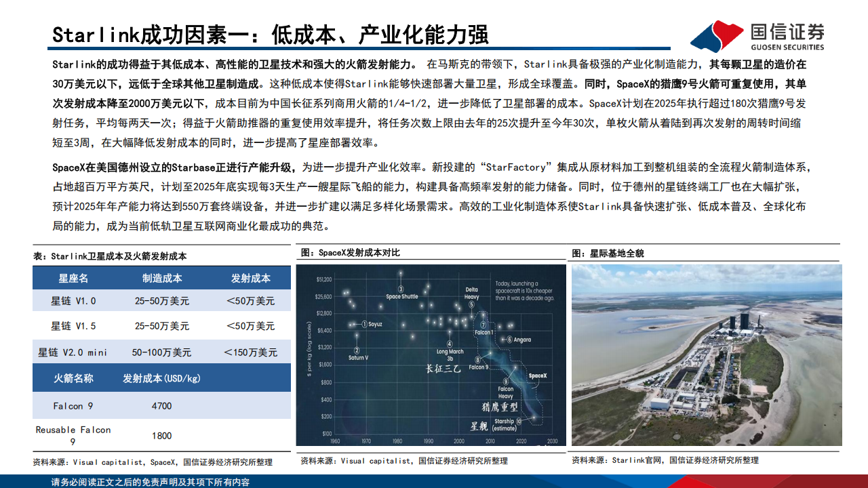Click the 'GUOSEN SECURITIES' logo text
868x488 pixels.
point(787,47)
